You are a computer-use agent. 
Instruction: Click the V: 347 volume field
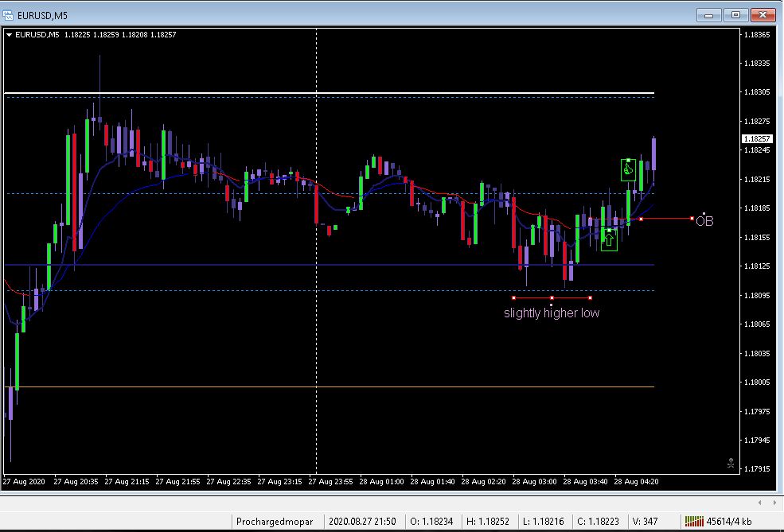tap(645, 522)
